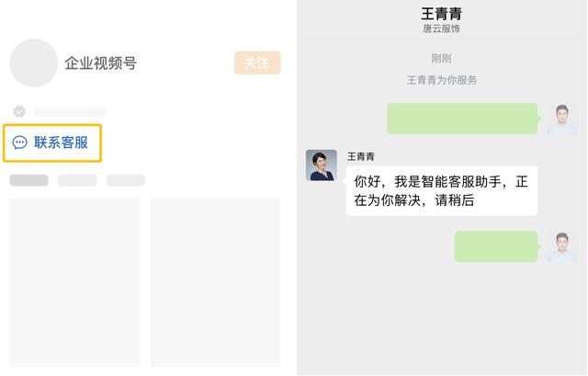Click the 联系客服 chat bubble icon

point(19,142)
